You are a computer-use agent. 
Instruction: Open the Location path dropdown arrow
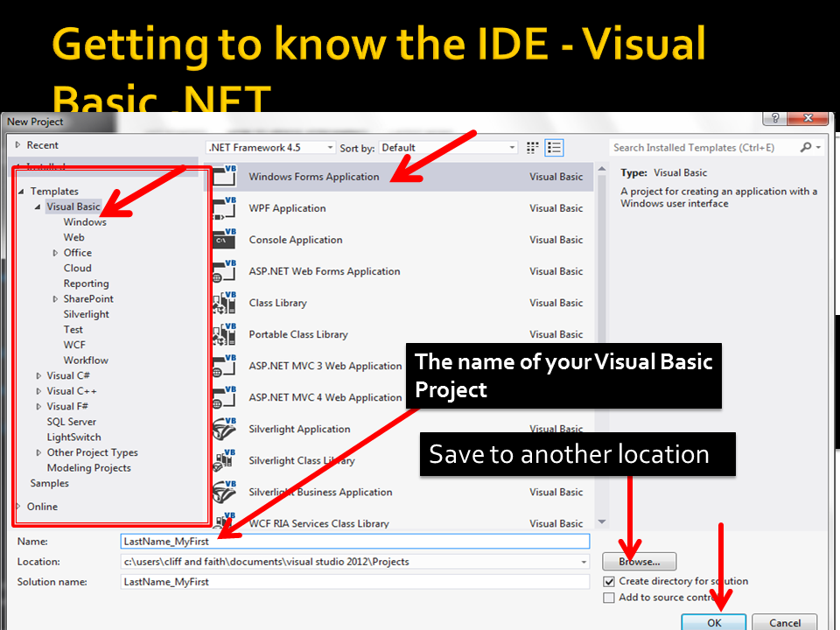click(x=584, y=562)
